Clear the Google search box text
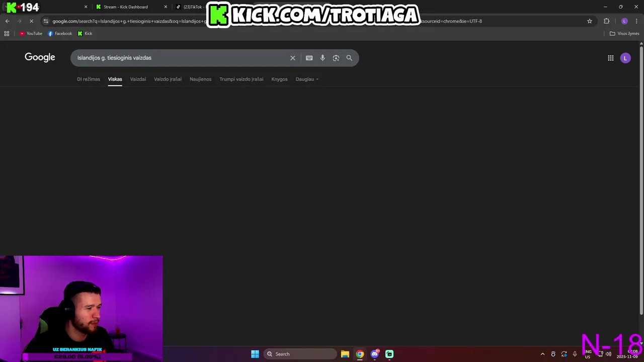 292,58
